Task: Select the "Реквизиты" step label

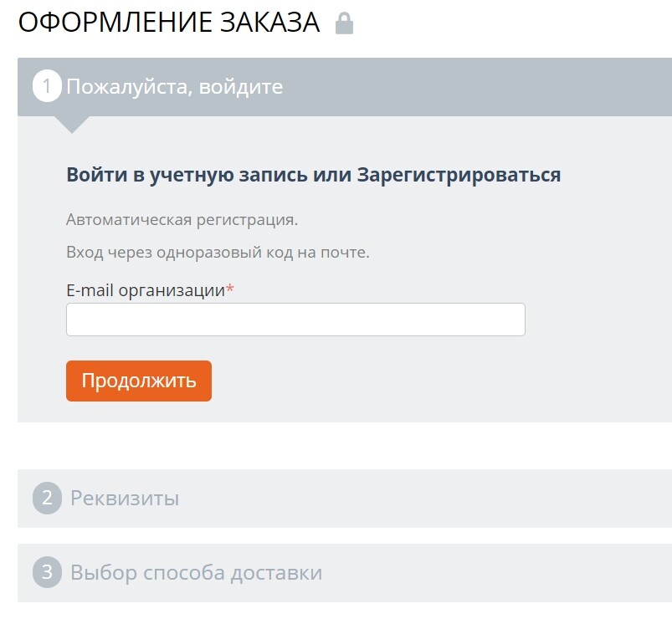Action: [125, 499]
